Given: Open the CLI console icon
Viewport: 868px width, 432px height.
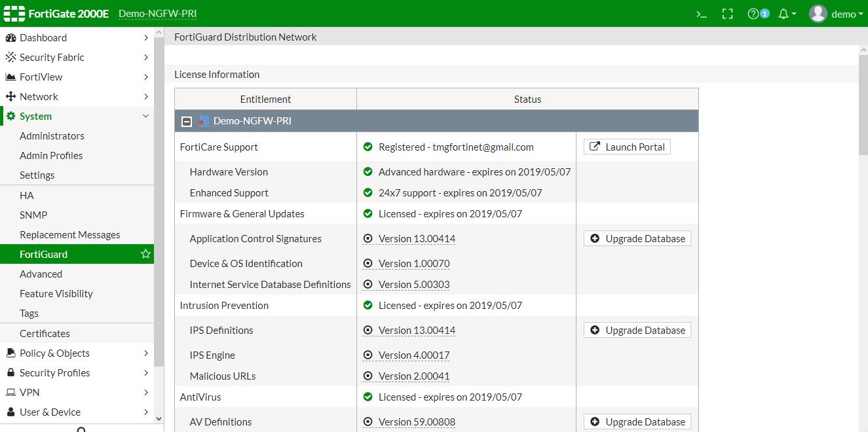Looking at the screenshot, I should click(x=701, y=14).
